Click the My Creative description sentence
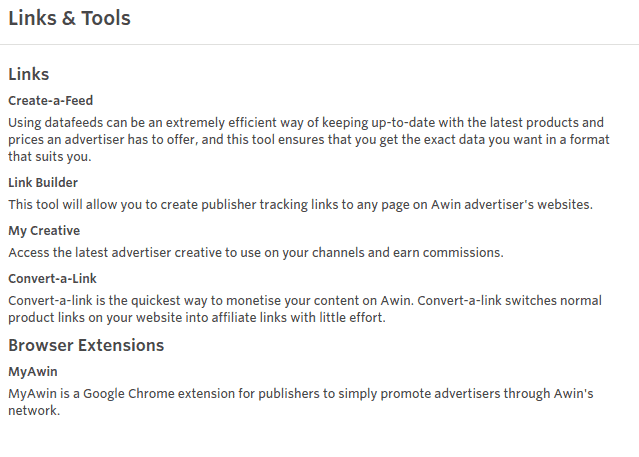 256,252
